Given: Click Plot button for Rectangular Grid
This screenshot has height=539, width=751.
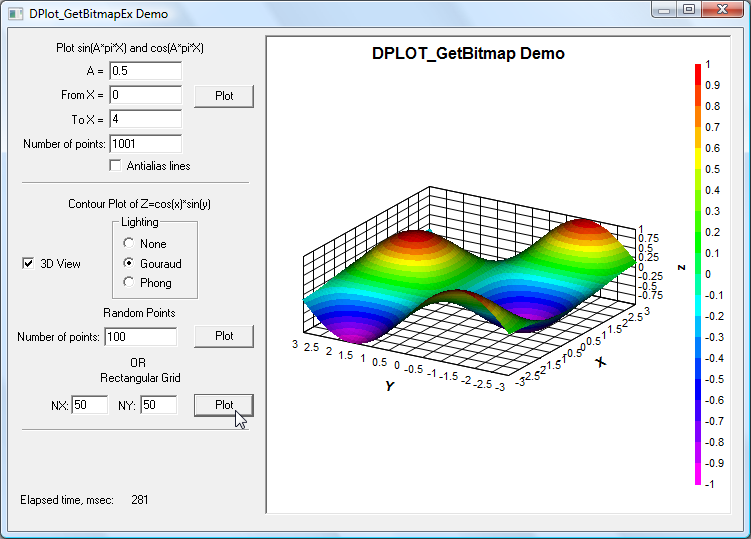Looking at the screenshot, I should tap(224, 405).
